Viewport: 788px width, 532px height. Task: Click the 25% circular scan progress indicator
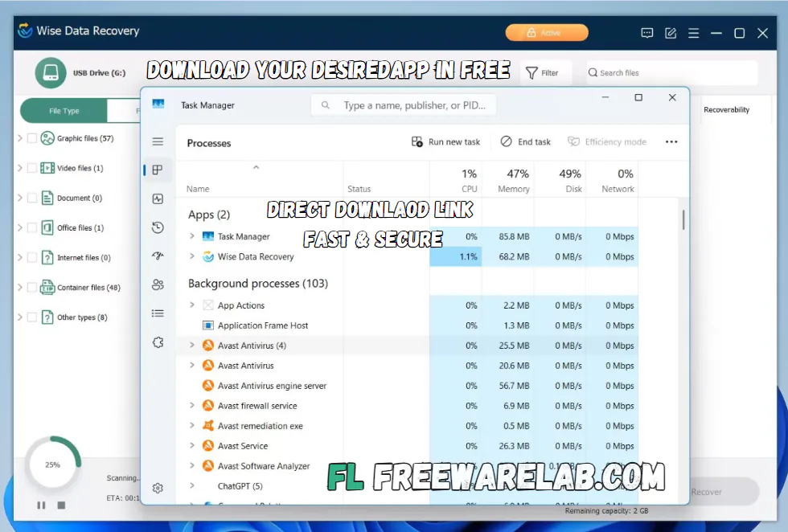(x=53, y=464)
